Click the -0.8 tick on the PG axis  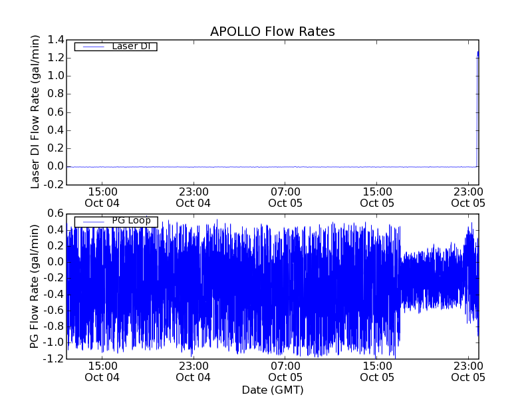click(54, 327)
